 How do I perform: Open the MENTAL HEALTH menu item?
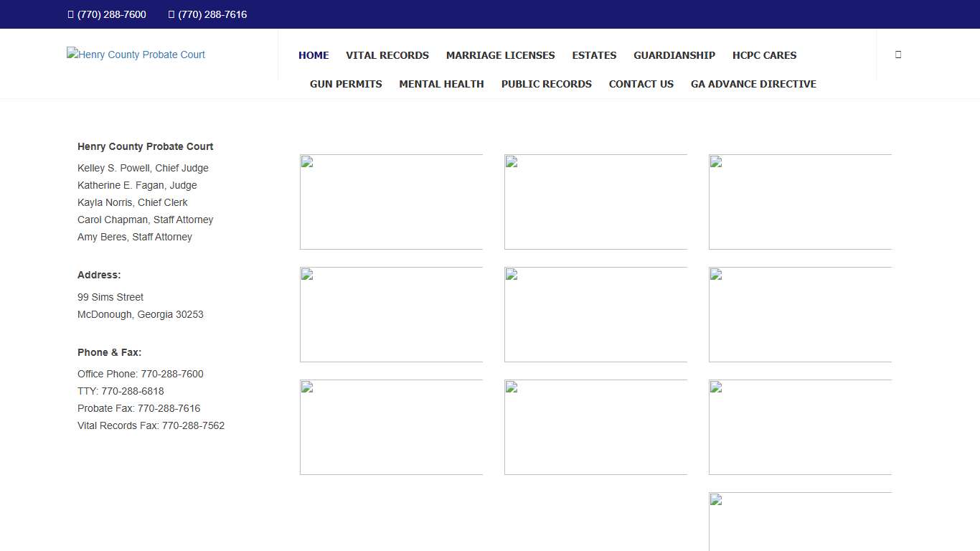(441, 84)
